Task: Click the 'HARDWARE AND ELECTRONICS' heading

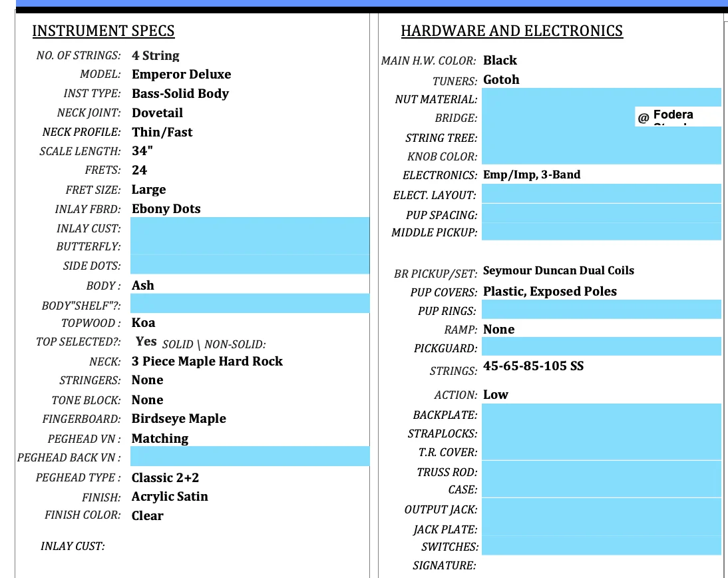Action: pos(512,31)
